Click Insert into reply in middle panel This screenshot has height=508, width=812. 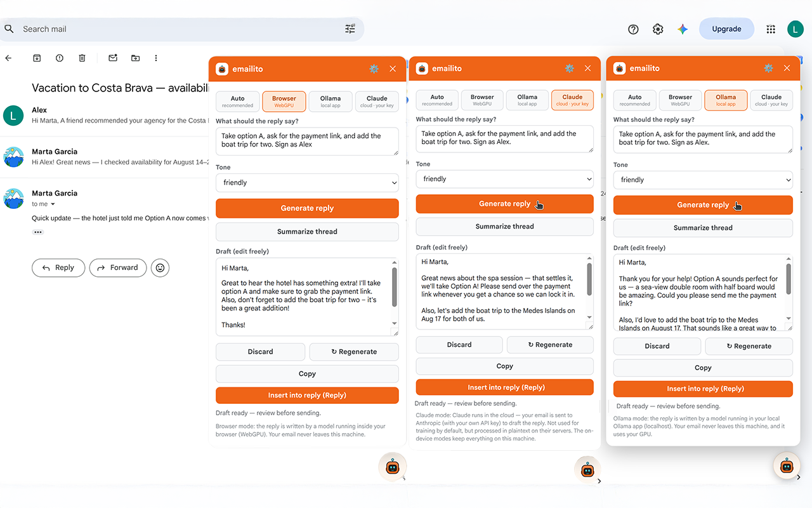[505, 387]
